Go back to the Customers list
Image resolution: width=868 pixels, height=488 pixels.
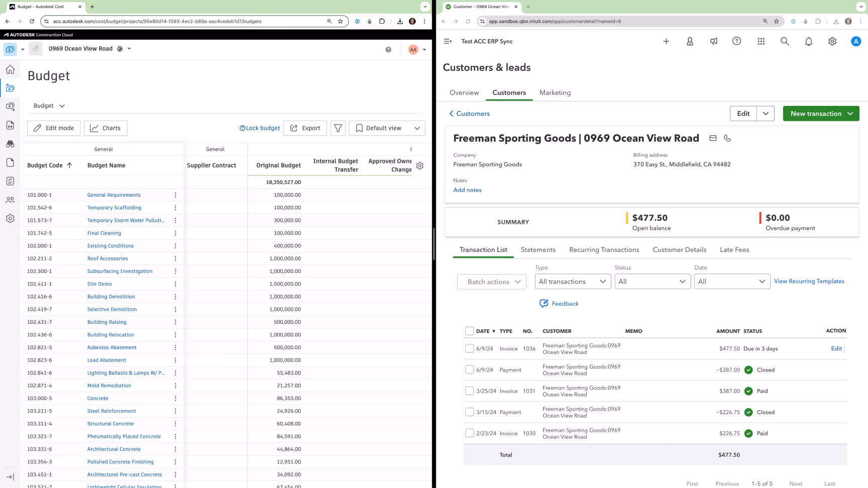click(469, 113)
